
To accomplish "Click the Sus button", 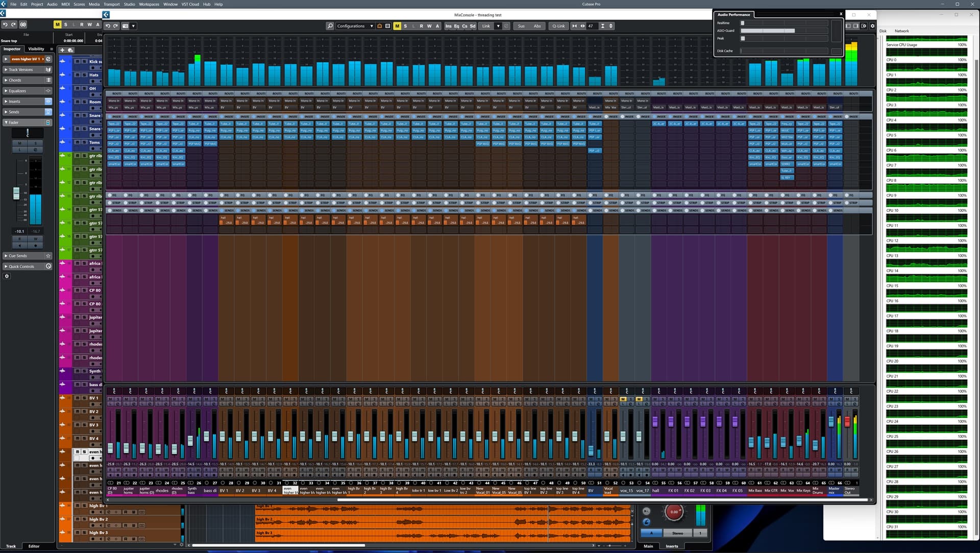I will point(521,26).
